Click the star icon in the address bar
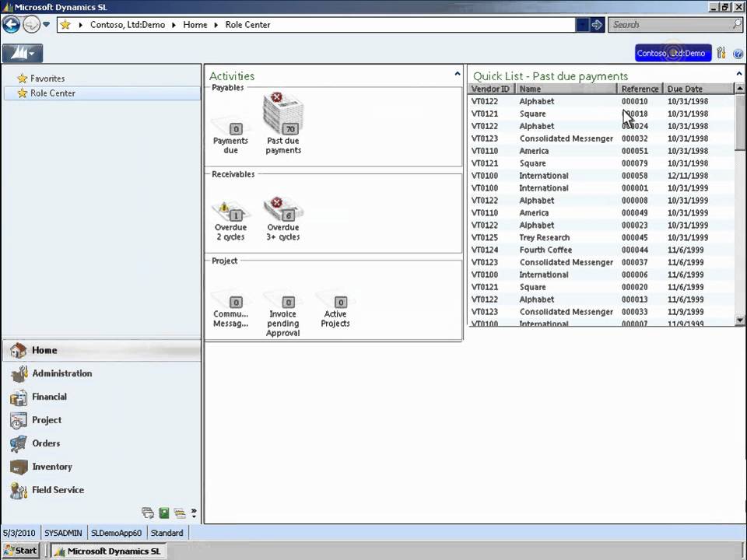This screenshot has height=560, width=747. 65,25
